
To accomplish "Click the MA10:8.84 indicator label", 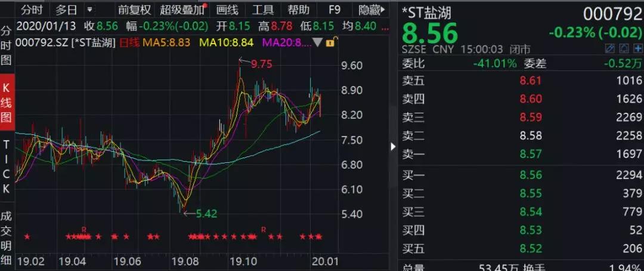I will [227, 42].
